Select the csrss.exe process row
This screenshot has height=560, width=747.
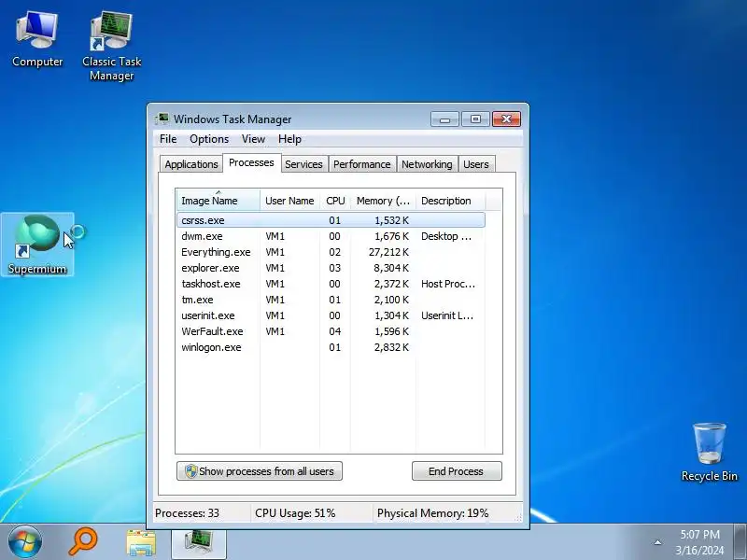pos(331,220)
